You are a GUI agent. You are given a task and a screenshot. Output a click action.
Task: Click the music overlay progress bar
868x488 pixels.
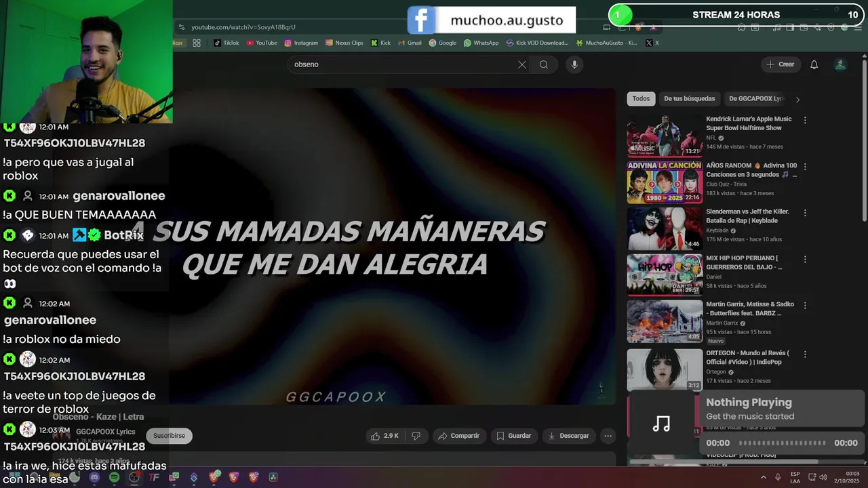[782, 443]
